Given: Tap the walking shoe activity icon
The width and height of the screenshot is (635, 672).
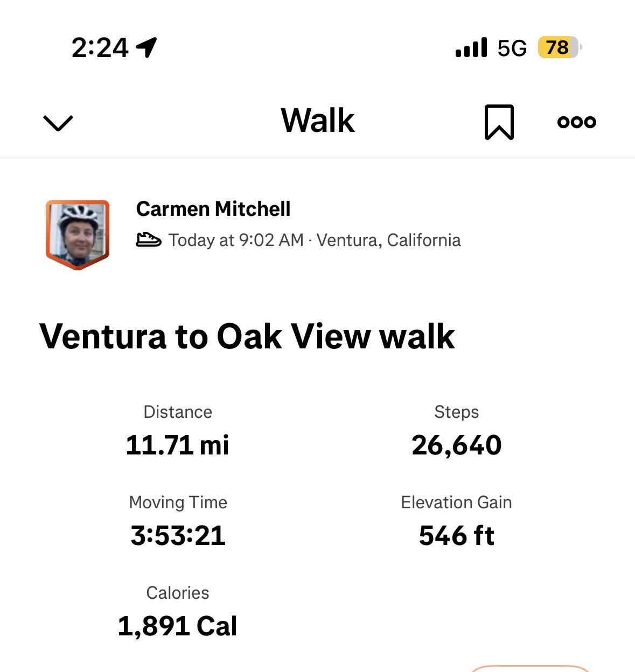Looking at the screenshot, I should click(x=148, y=240).
